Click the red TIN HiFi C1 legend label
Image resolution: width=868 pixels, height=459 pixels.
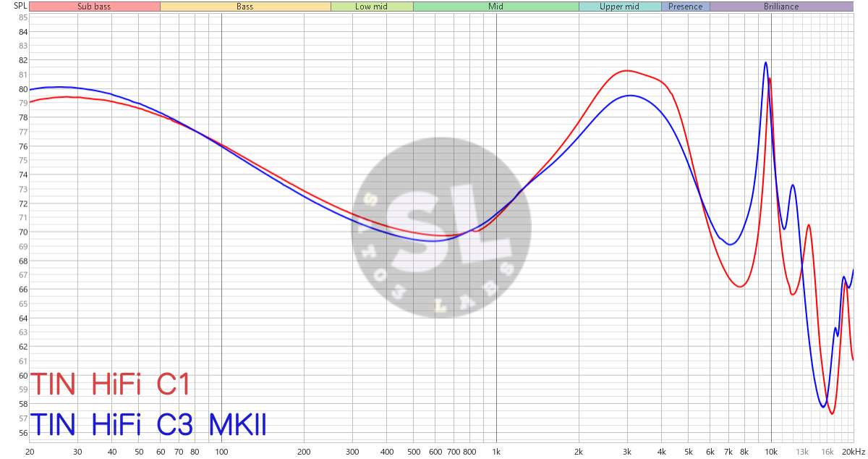click(110, 384)
